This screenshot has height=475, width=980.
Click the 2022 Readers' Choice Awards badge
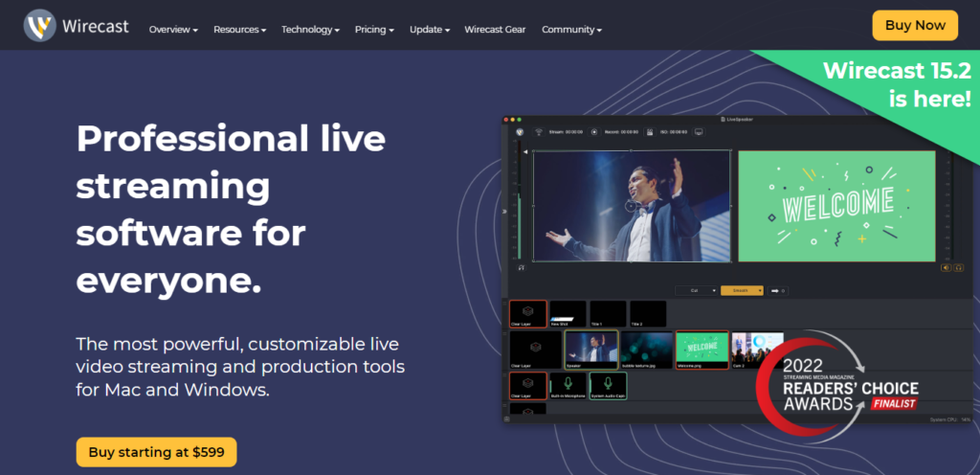tap(837, 388)
